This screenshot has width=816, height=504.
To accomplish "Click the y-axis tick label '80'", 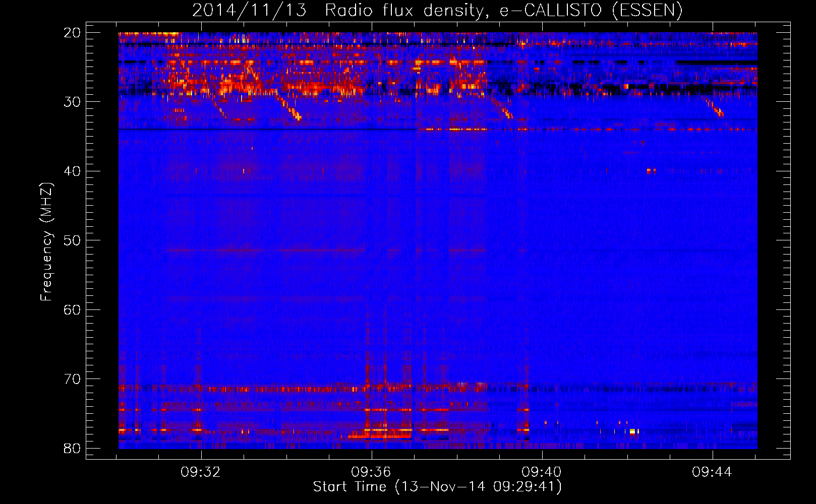I will pyautogui.click(x=72, y=449).
